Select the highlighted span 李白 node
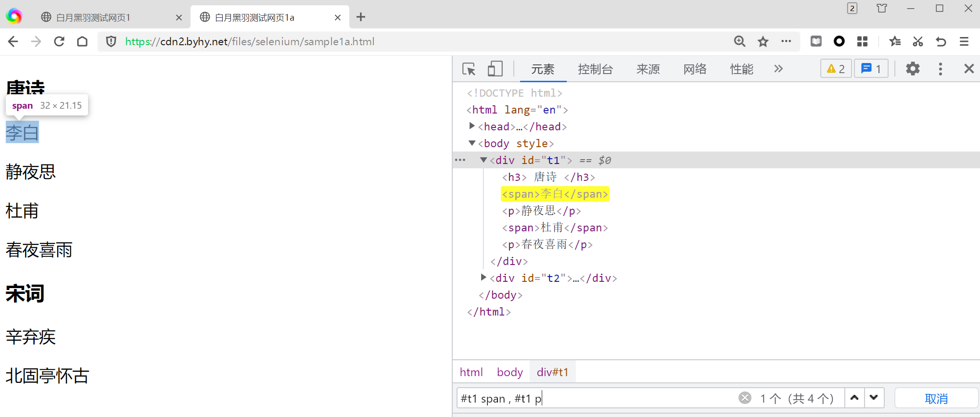 555,194
